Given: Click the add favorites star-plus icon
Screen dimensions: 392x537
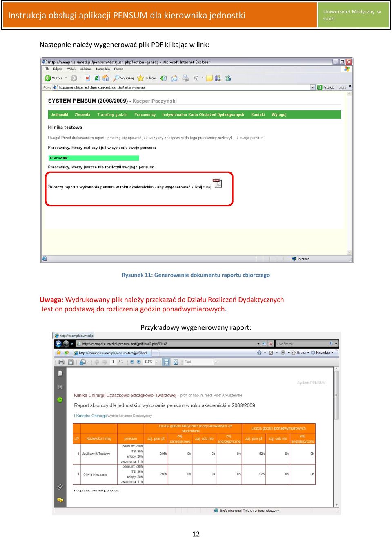Looking at the screenshot, I should click(66, 352).
